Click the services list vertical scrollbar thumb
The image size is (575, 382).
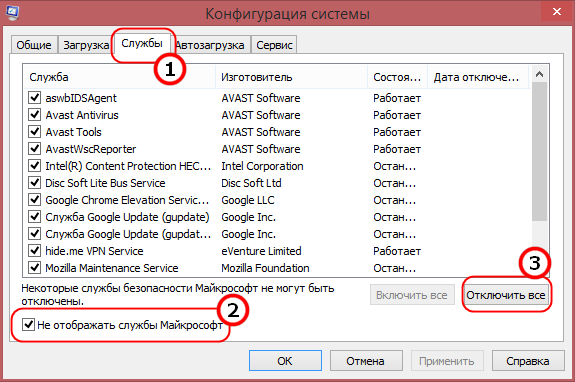tap(539, 151)
